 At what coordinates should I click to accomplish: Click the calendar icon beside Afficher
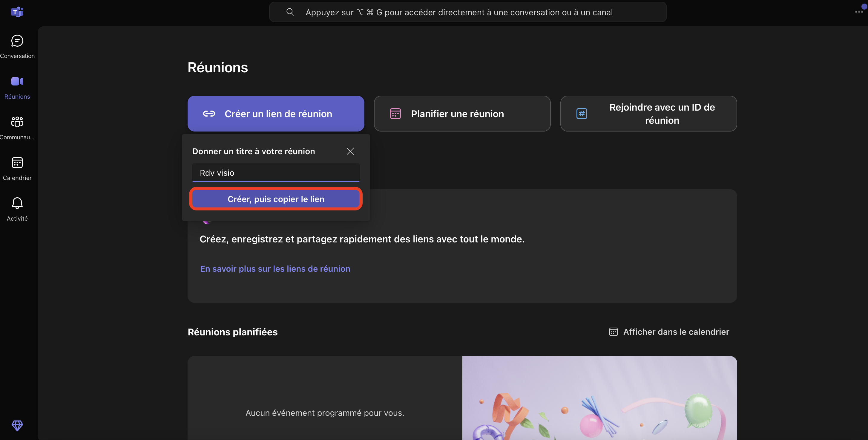pos(613,332)
